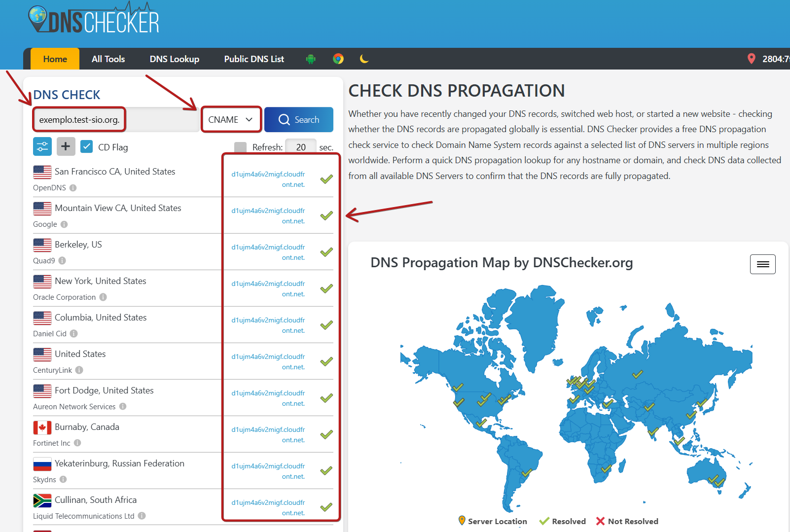The height and width of the screenshot is (532, 790).
Task: Show info for Fortinet Inc server
Action: [x=77, y=443]
